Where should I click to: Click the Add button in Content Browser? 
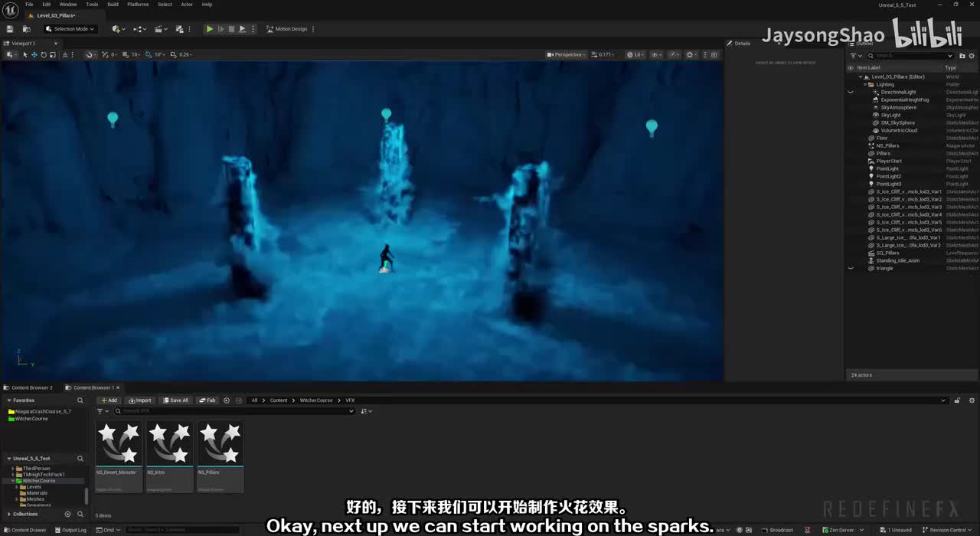pyautogui.click(x=109, y=400)
